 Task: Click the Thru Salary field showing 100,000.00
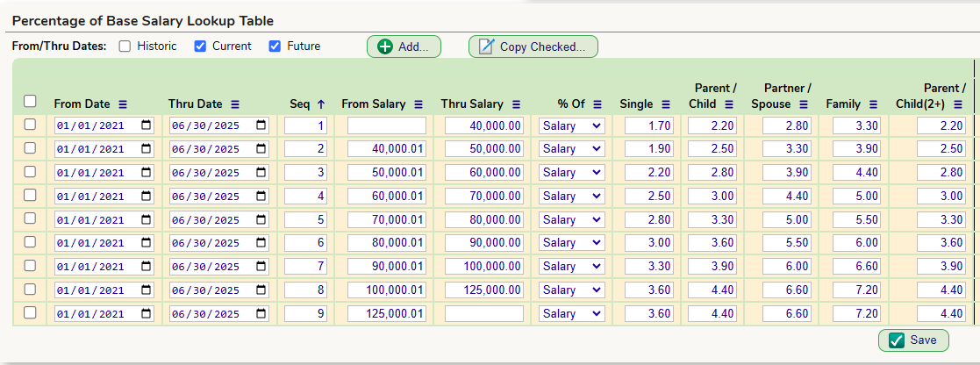[x=484, y=267]
